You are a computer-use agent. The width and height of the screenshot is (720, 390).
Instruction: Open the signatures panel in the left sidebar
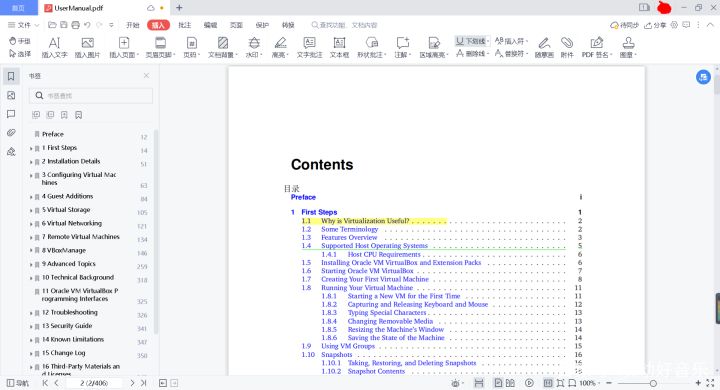[x=11, y=152]
